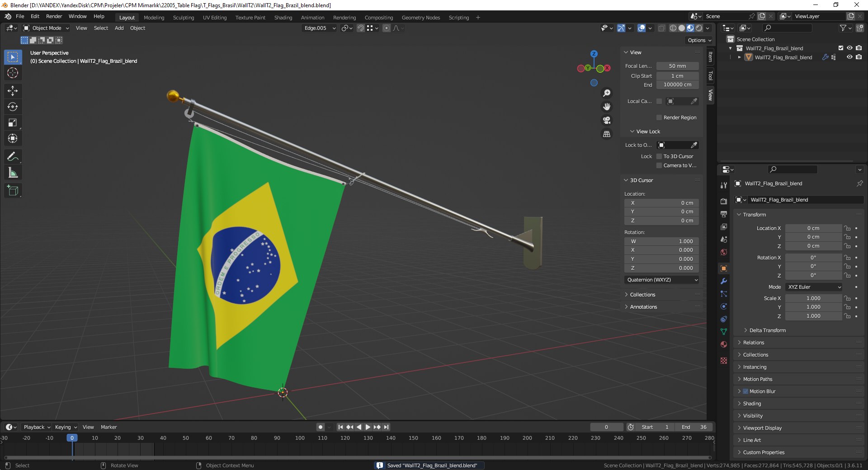
Task: Open the Keying popover in timeline
Action: tap(66, 427)
